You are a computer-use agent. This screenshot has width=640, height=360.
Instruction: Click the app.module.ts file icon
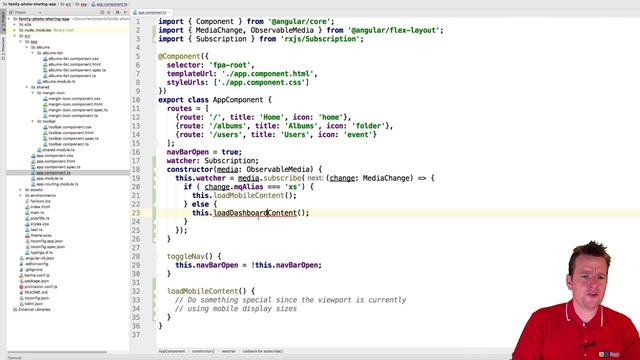click(x=33, y=178)
